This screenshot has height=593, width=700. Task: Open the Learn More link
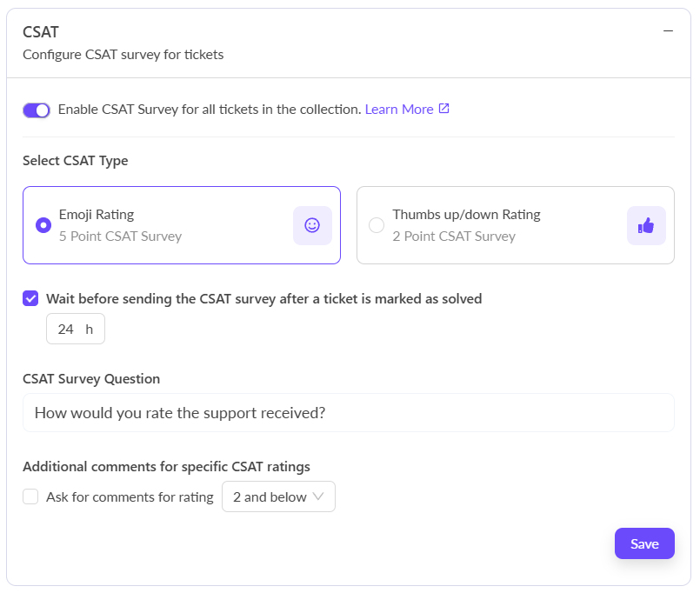pos(399,110)
